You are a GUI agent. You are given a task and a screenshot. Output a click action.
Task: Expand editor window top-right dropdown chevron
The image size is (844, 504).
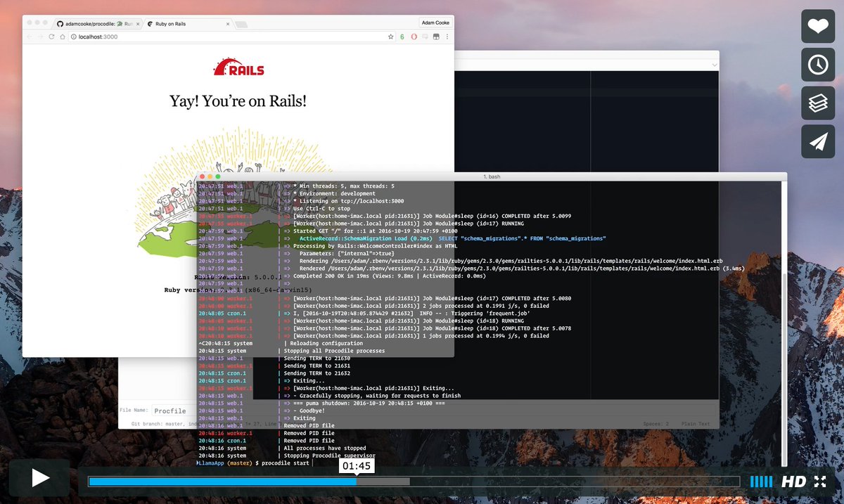tap(715, 64)
